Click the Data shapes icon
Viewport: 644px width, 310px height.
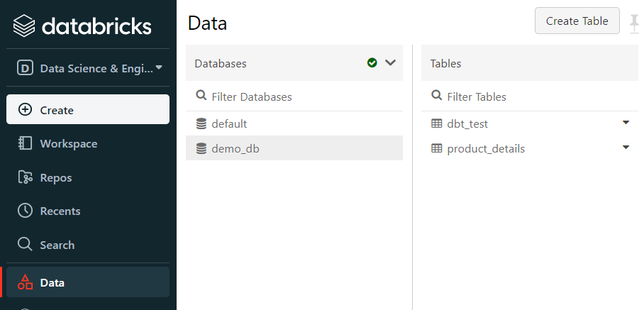(x=25, y=282)
